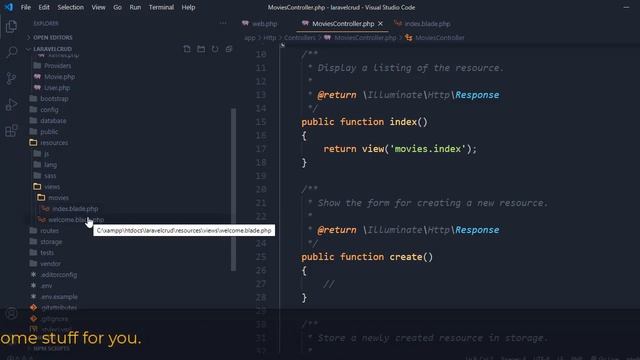Open the .env file
This screenshot has width=640, height=360.
[46, 286]
